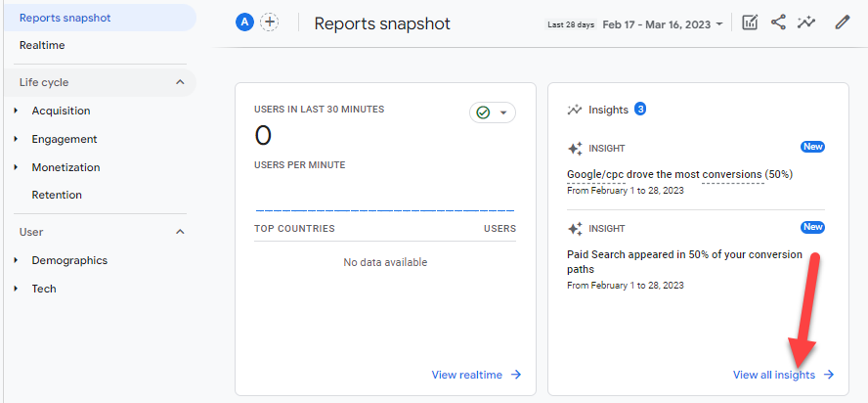Open the date range Feb 17 - Mar 16 dropdown
Viewport: 868px width, 403px height.
click(x=663, y=23)
